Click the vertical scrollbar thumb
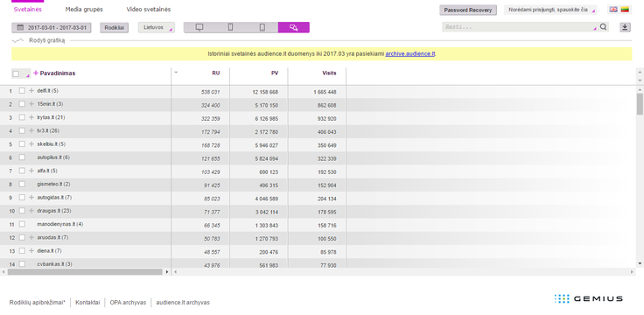 tap(640, 104)
